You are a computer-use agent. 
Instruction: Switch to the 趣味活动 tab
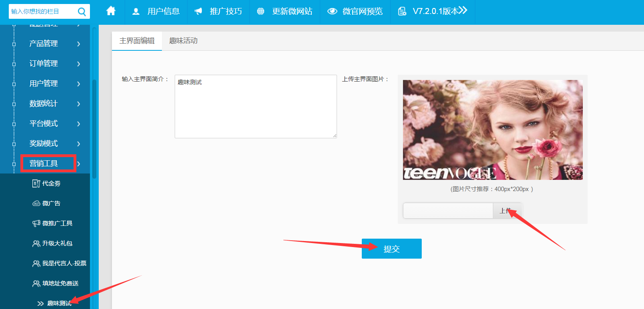183,41
